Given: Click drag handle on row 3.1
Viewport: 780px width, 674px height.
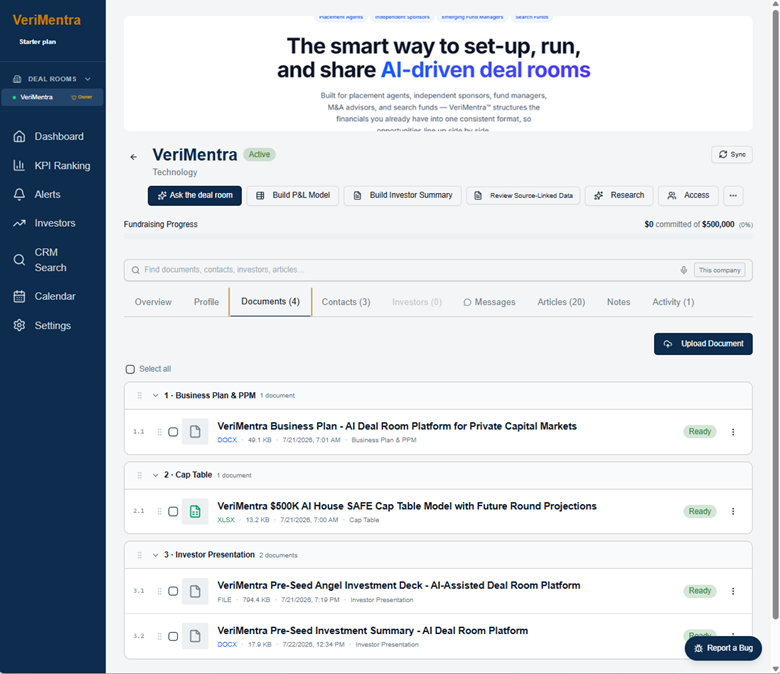Looking at the screenshot, I should tap(159, 591).
